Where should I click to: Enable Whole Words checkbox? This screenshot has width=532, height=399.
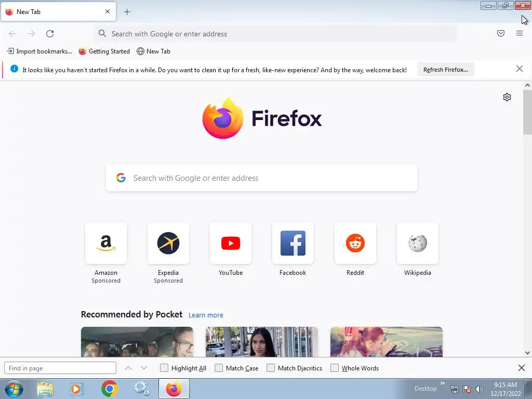click(335, 368)
